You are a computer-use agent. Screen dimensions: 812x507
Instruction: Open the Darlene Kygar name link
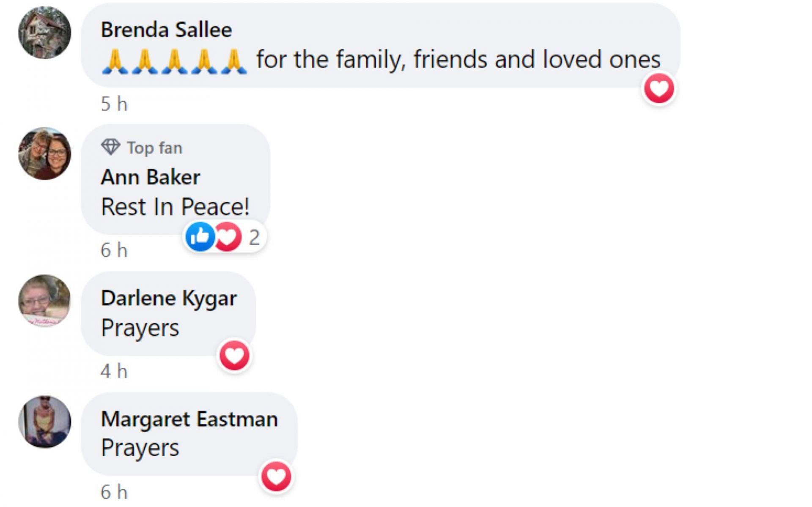[169, 298]
